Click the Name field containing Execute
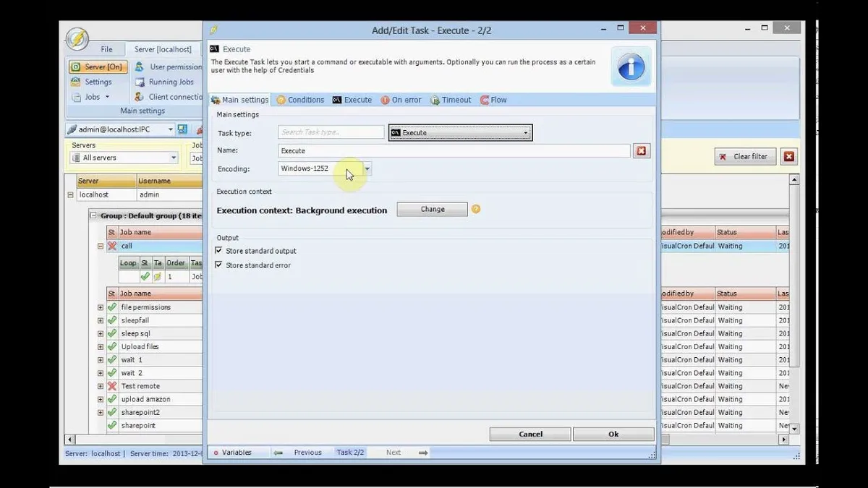This screenshot has width=868, height=488. pos(454,150)
